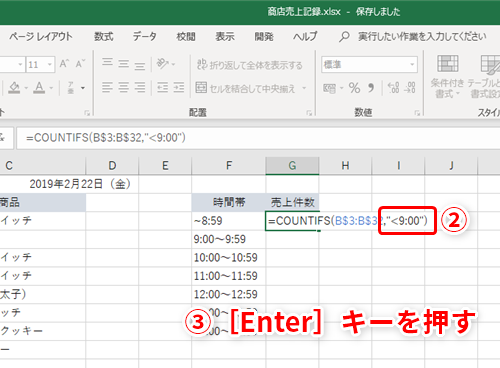Expand the 標準 number format dropdown
500x368 pixels.
point(412,64)
